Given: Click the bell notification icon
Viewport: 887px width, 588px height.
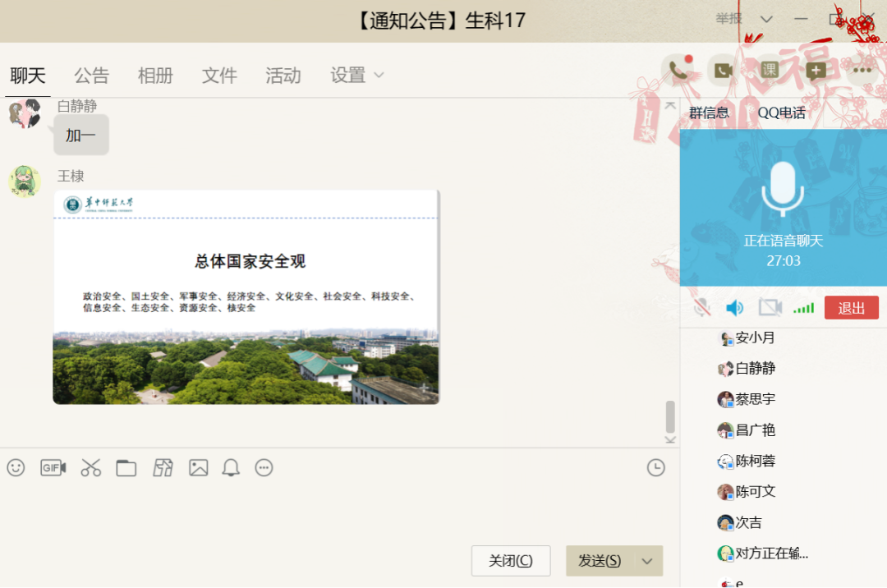Looking at the screenshot, I should tap(231, 468).
